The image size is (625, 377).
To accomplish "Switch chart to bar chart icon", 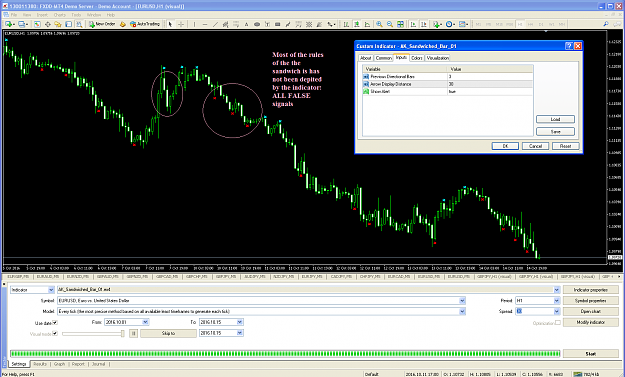I will tap(346, 24).
